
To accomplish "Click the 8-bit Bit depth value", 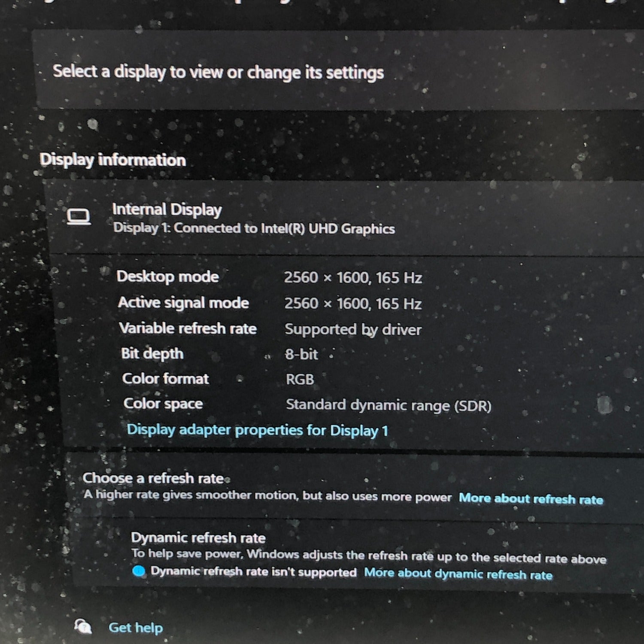I will pos(301,355).
